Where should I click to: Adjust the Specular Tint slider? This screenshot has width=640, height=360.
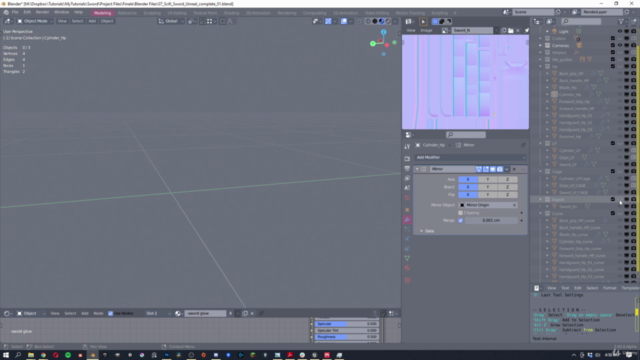tap(347, 330)
